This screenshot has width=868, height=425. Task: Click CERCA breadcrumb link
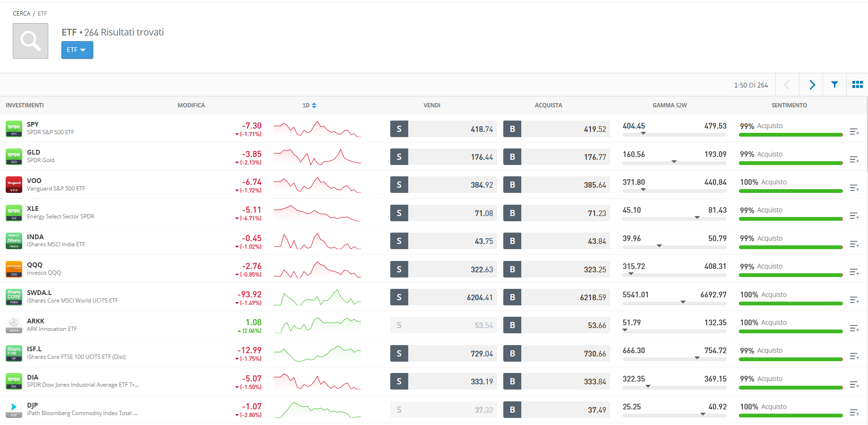point(21,14)
